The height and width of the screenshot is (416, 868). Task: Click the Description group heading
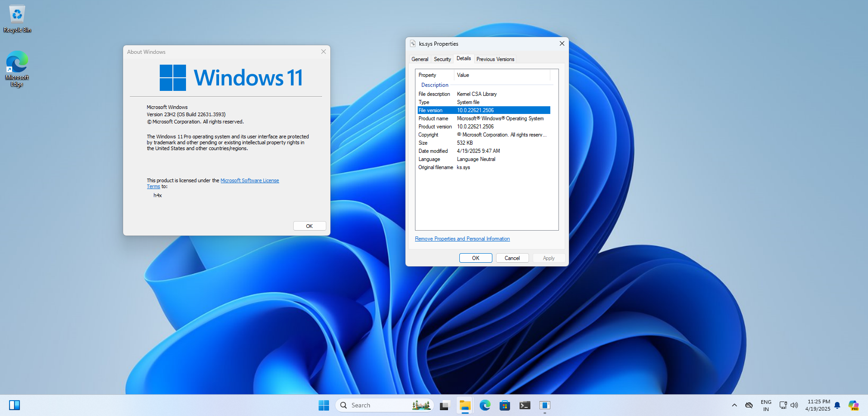[434, 85]
